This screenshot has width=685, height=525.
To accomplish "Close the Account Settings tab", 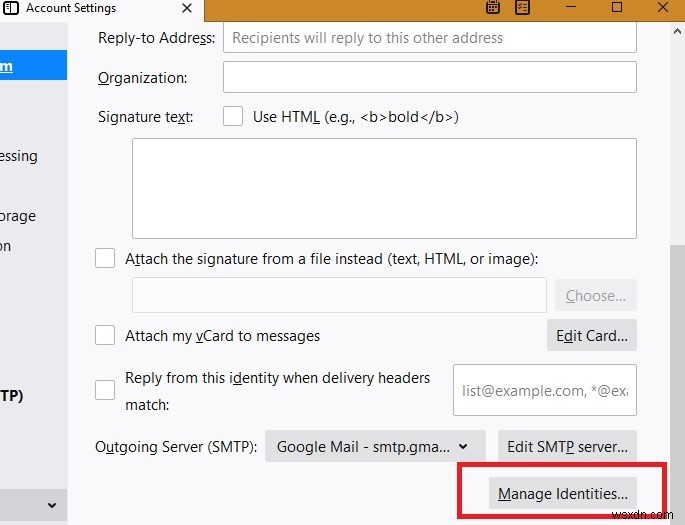I will [x=187, y=8].
